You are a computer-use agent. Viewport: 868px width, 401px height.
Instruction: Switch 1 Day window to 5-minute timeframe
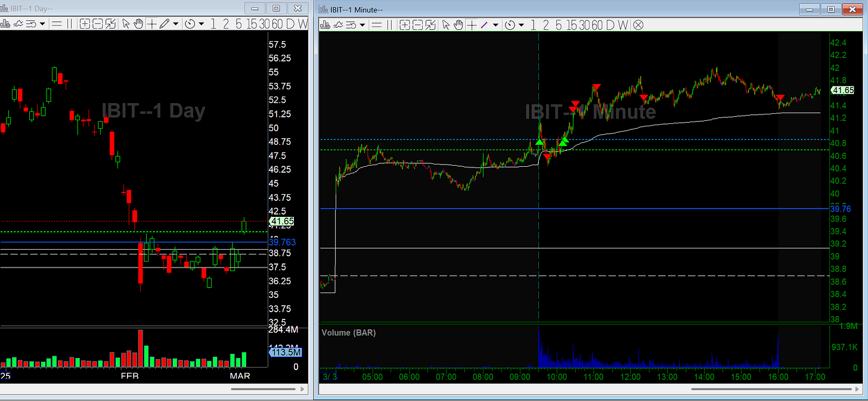click(238, 24)
